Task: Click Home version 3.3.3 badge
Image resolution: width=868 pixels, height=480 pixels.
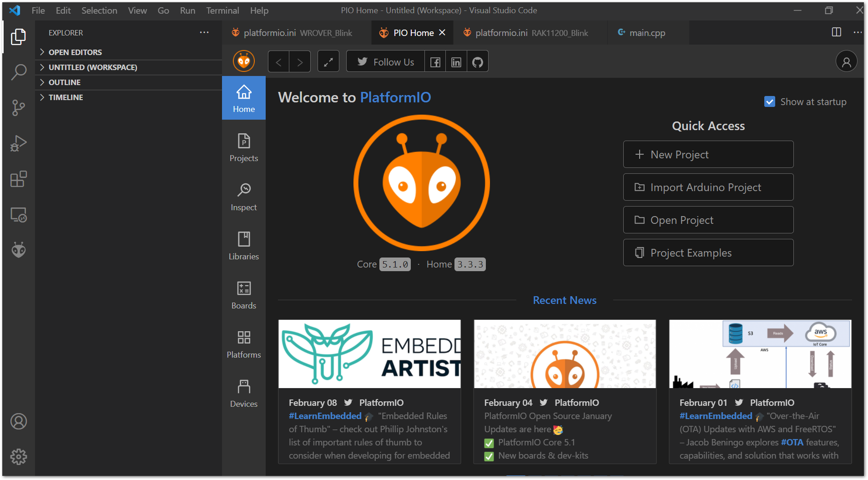Action: (470, 264)
